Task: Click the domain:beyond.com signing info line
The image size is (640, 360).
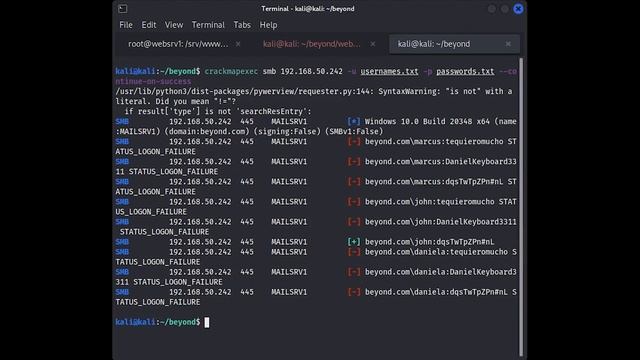Action: pos(249,131)
